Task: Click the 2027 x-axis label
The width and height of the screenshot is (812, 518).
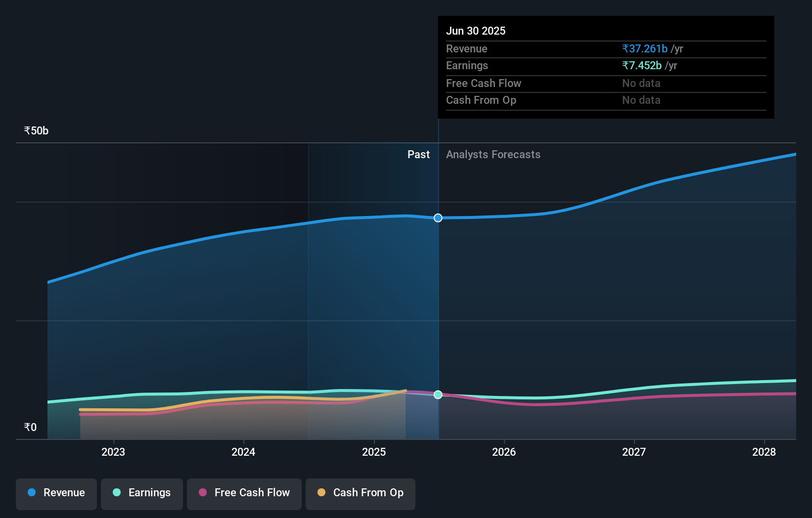Action: 634,452
